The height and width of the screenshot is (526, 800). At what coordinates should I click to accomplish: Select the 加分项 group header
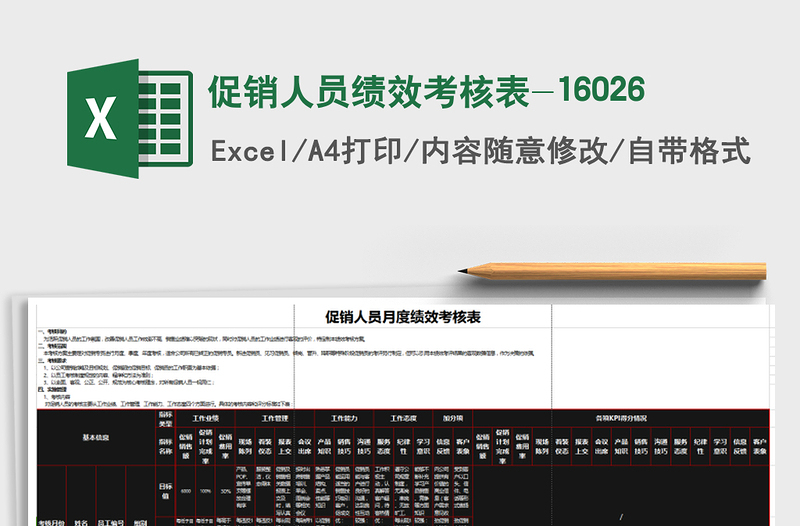pos(453,418)
